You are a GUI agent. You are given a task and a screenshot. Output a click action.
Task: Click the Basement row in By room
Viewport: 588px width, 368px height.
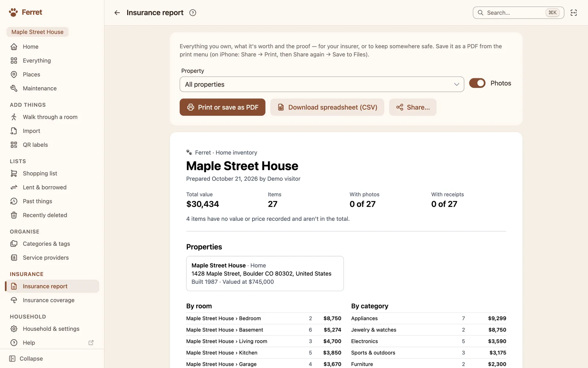(x=263, y=330)
